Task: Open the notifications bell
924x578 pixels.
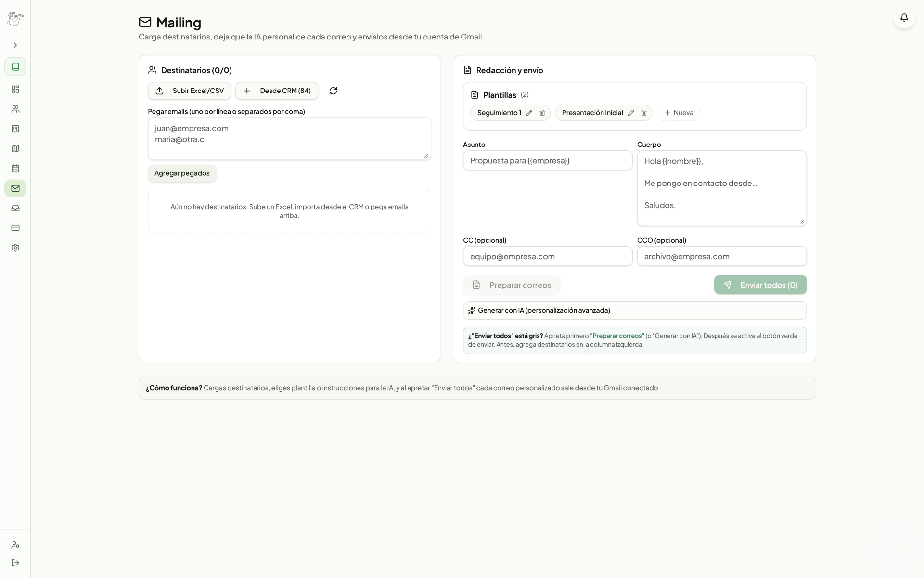Action: (x=904, y=18)
